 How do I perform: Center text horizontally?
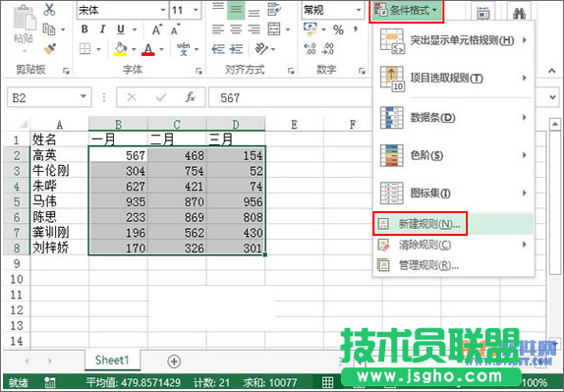coord(236,29)
